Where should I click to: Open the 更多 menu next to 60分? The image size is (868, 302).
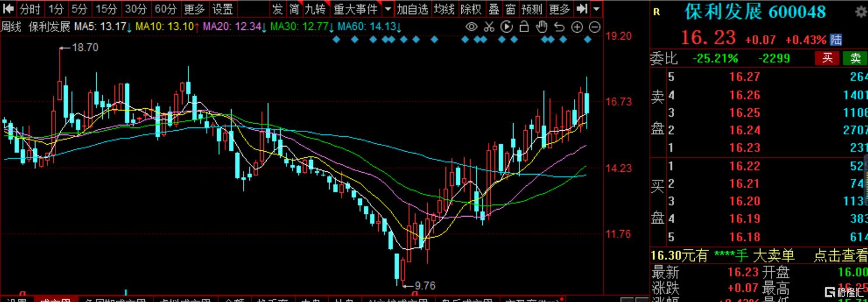point(194,9)
